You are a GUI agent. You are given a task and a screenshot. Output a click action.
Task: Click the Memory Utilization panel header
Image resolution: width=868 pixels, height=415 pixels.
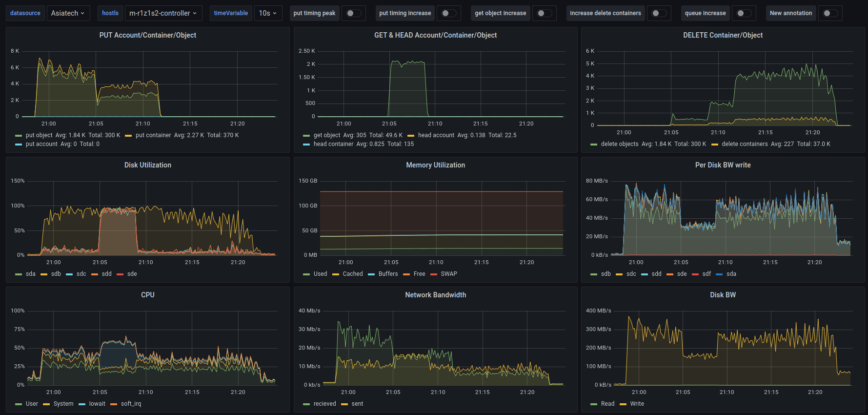pyautogui.click(x=435, y=165)
